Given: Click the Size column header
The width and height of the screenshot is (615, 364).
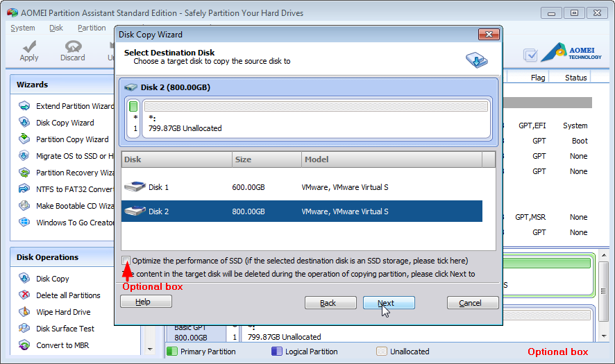Looking at the screenshot, I should point(267,159).
